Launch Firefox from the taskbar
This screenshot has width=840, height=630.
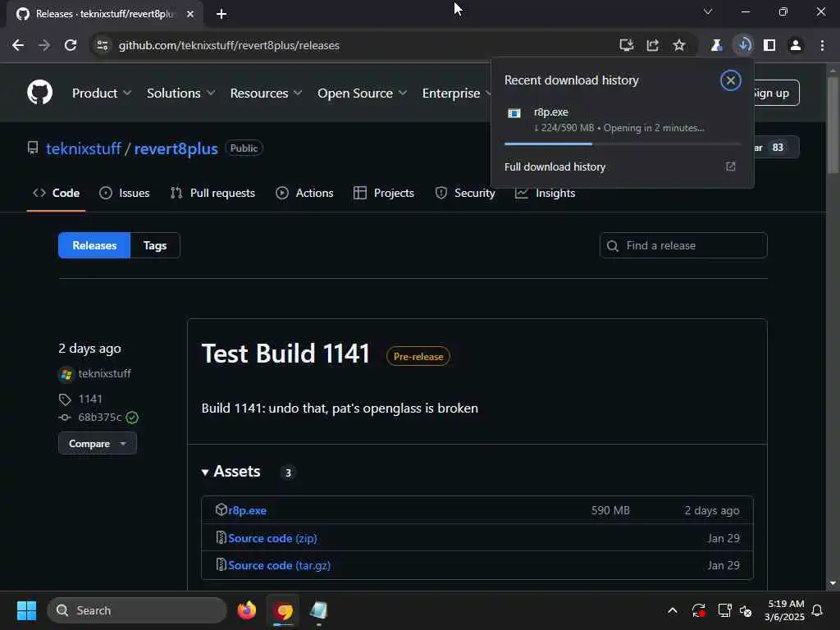click(x=247, y=610)
